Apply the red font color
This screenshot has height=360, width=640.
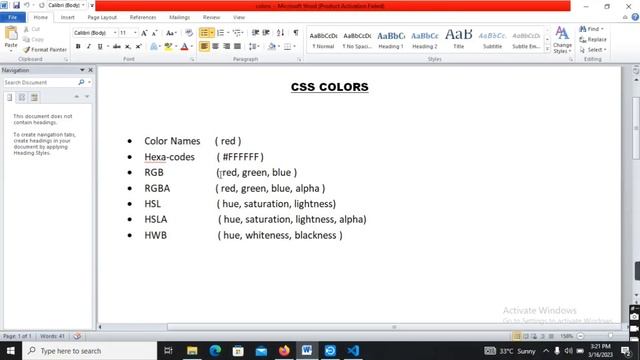pyautogui.click(x=184, y=47)
